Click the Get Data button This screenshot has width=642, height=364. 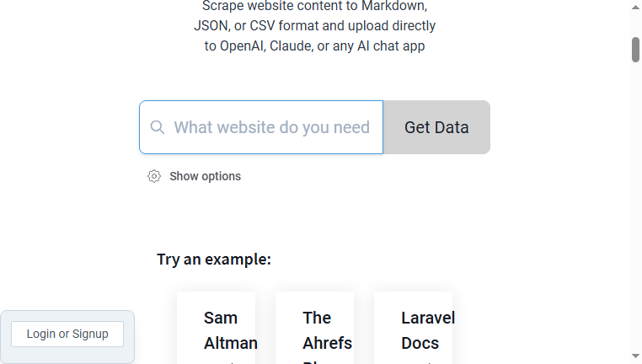[436, 127]
